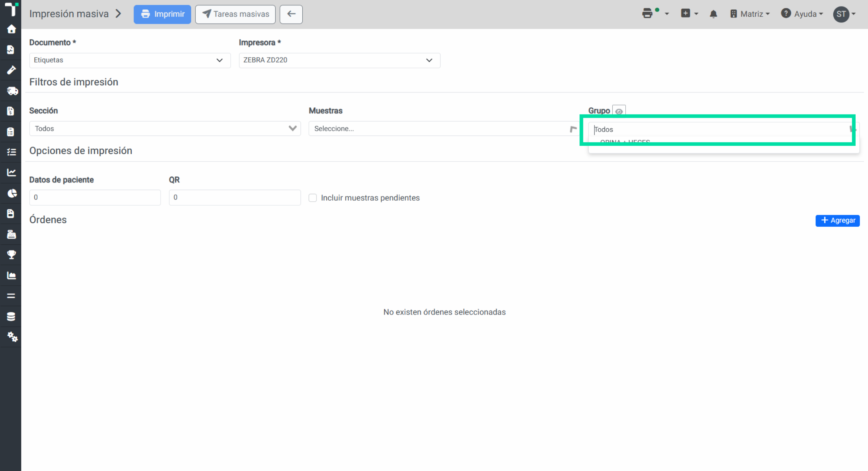The height and width of the screenshot is (471, 868).
Task: Open the clipboard list sidebar icon
Action: coord(11,132)
